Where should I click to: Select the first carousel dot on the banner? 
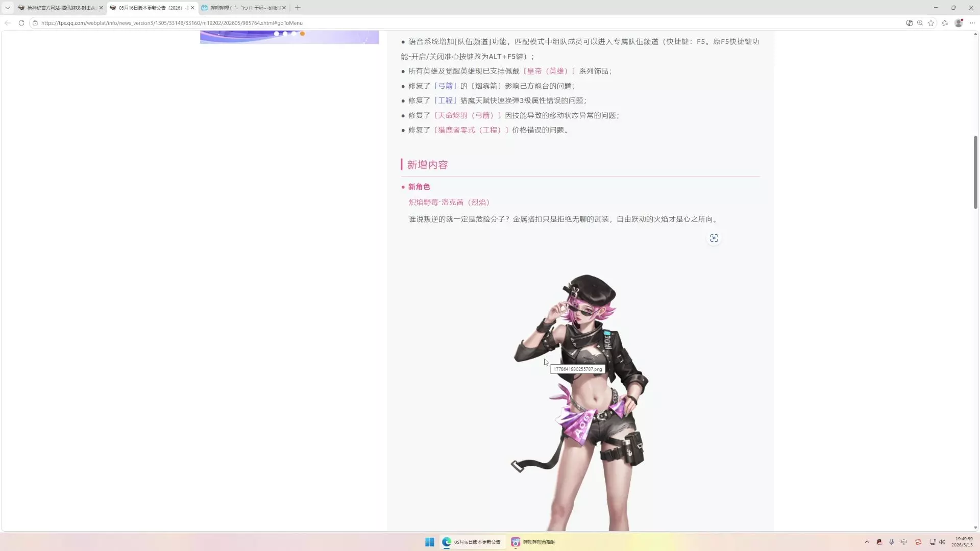(277, 34)
